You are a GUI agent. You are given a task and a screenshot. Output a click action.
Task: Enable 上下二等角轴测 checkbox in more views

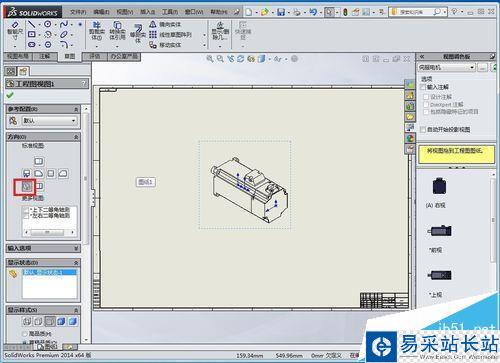coord(27,210)
